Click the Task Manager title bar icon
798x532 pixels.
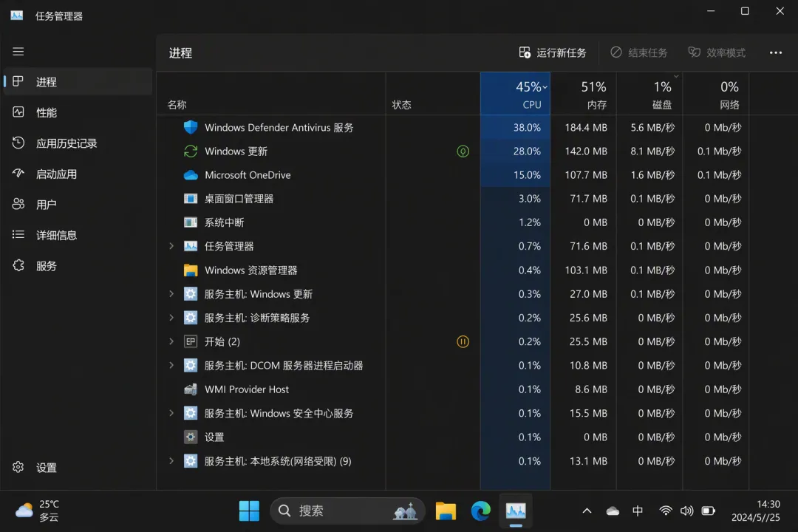pyautogui.click(x=17, y=16)
